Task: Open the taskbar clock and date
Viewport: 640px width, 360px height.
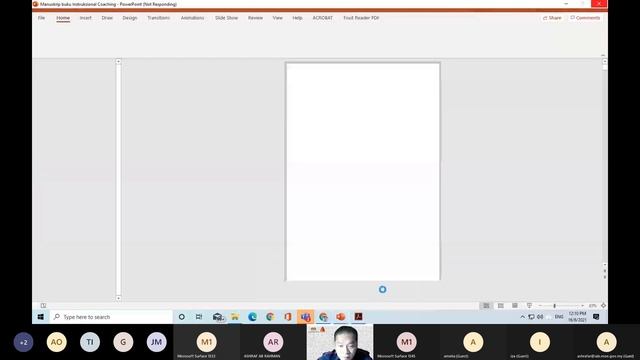Action: (x=577, y=317)
